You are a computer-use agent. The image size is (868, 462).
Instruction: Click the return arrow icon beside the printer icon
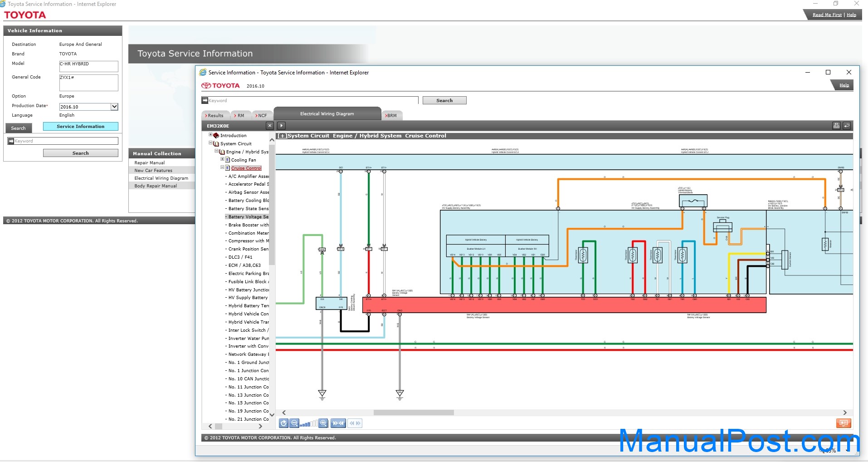tap(847, 126)
